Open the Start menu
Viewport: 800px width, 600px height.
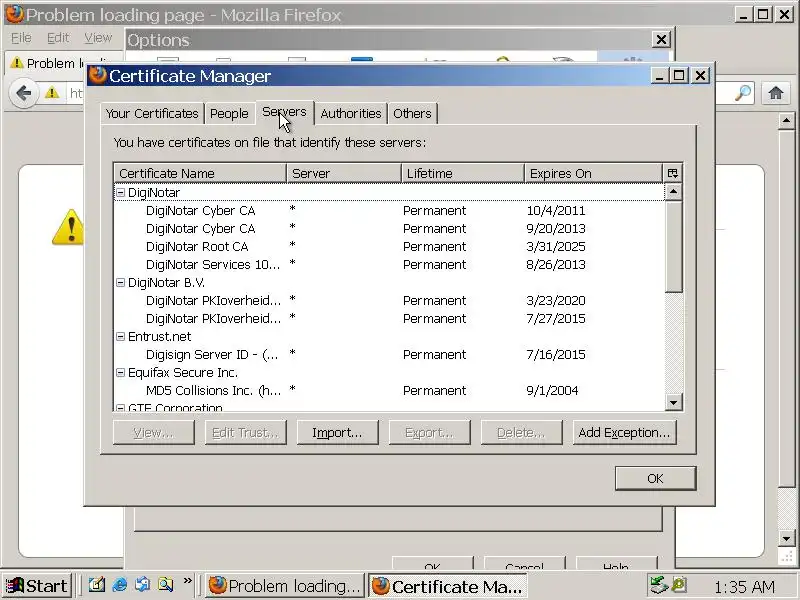coord(37,586)
